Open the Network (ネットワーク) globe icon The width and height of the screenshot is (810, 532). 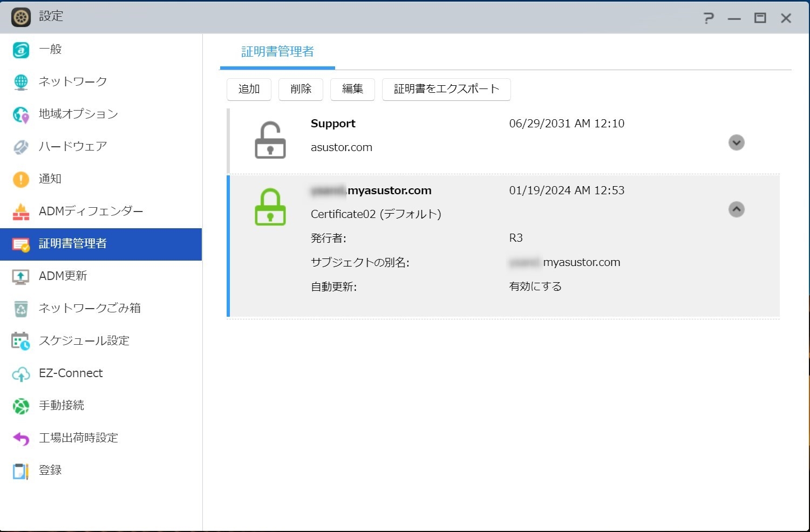point(21,82)
